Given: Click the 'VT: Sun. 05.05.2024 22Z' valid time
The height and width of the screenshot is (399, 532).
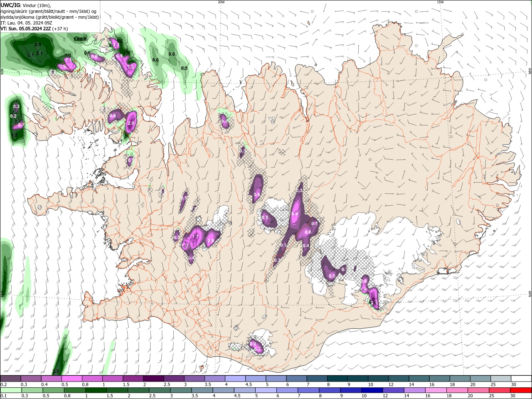Looking at the screenshot, I should tap(26, 29).
